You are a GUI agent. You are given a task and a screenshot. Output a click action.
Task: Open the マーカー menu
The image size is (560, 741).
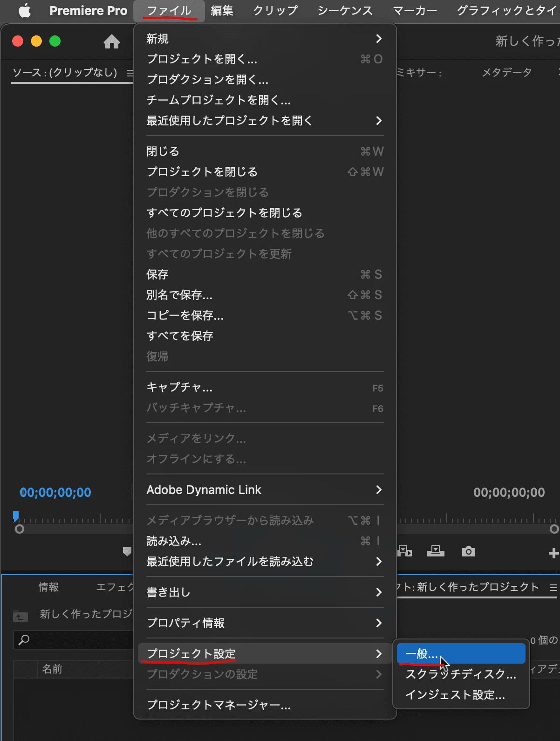[x=415, y=10]
